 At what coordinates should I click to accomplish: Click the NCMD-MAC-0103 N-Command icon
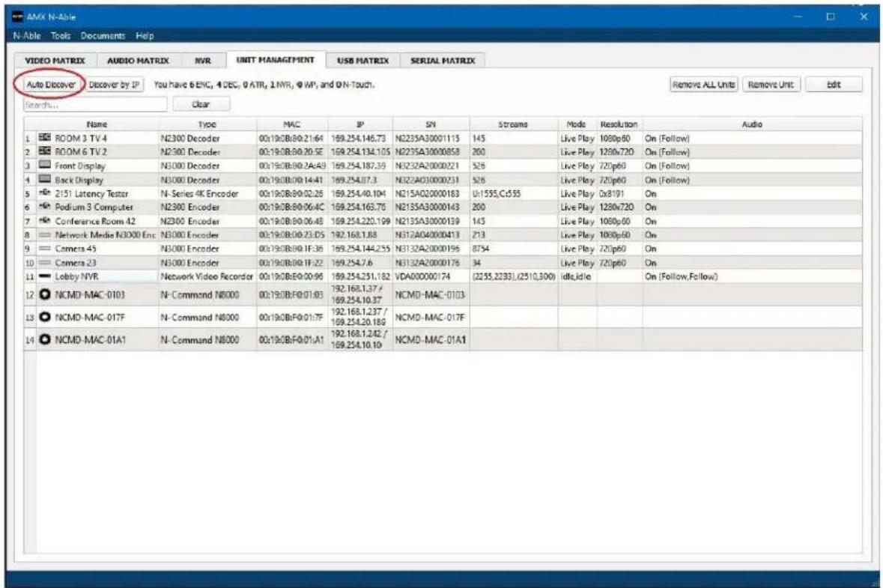(x=45, y=294)
